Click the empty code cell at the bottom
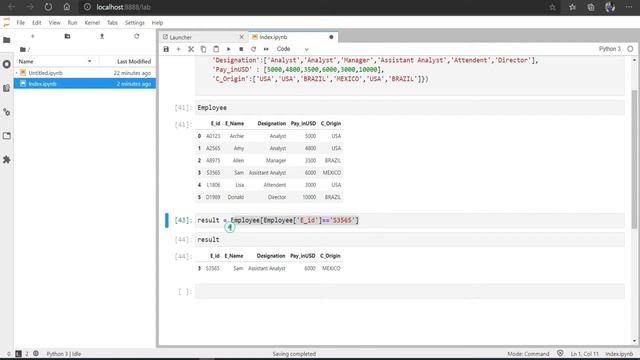The height and width of the screenshot is (360, 640). point(410,291)
